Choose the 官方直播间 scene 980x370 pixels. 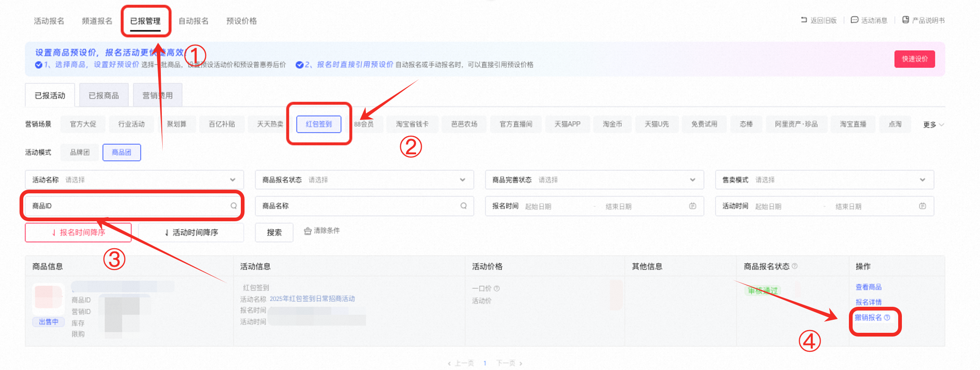[516, 124]
